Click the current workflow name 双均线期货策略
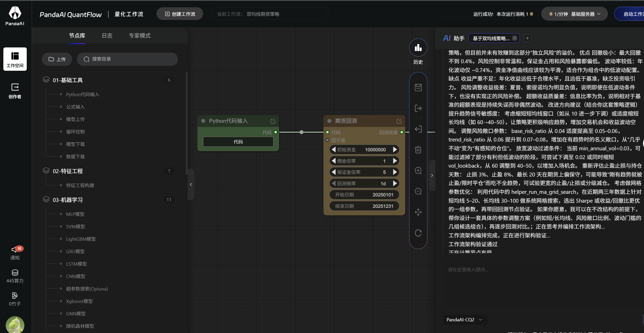Viewport: 644px width, 333px height. [x=263, y=14]
